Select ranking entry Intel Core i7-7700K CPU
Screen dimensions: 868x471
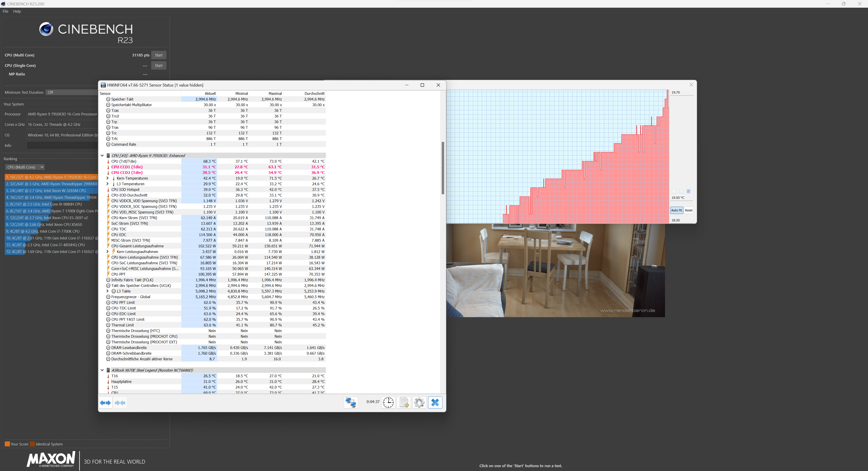click(51, 232)
